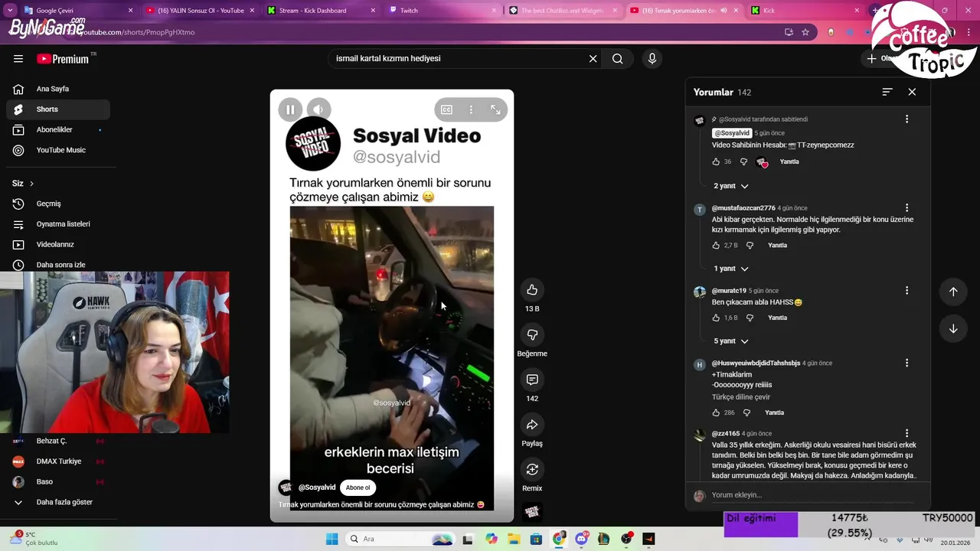This screenshot has width=980, height=551.
Task: Translate the comment with Türkçe diline çevir
Action: (740, 397)
